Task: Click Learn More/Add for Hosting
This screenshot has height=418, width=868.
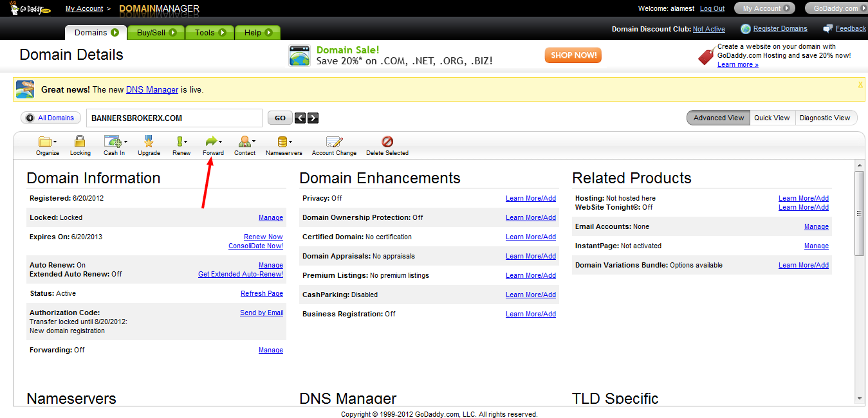Action: [804, 198]
